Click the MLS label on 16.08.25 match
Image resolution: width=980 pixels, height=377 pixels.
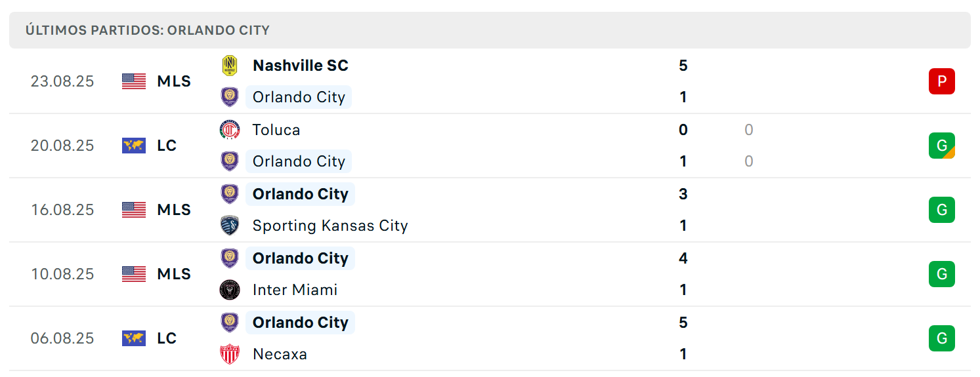[x=174, y=210]
